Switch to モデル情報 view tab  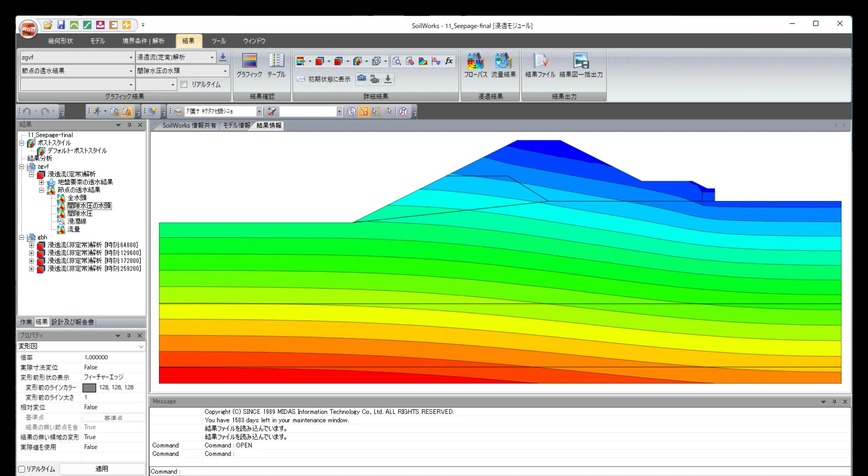coord(237,125)
